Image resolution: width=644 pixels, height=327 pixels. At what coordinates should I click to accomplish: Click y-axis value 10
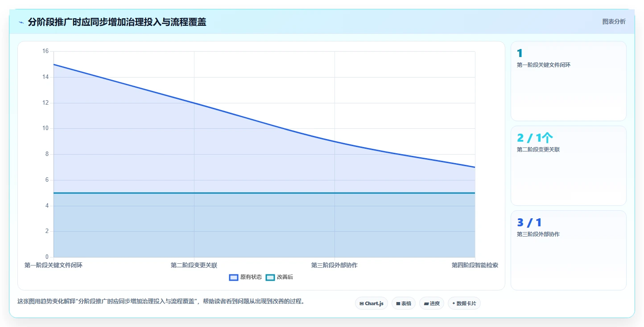(x=45, y=128)
